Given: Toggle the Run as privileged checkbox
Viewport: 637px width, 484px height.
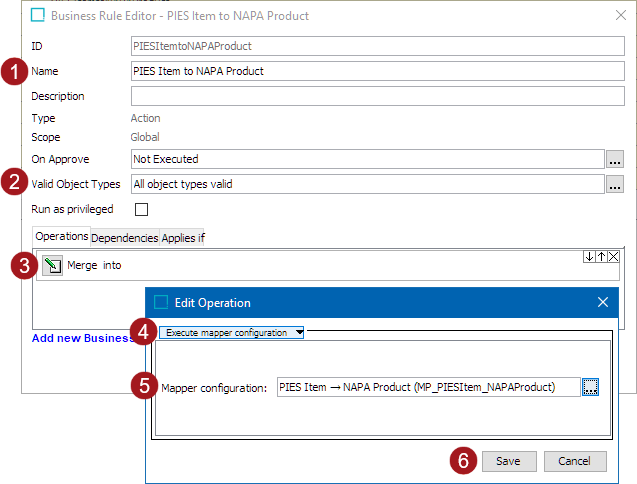Looking at the screenshot, I should pos(141,209).
